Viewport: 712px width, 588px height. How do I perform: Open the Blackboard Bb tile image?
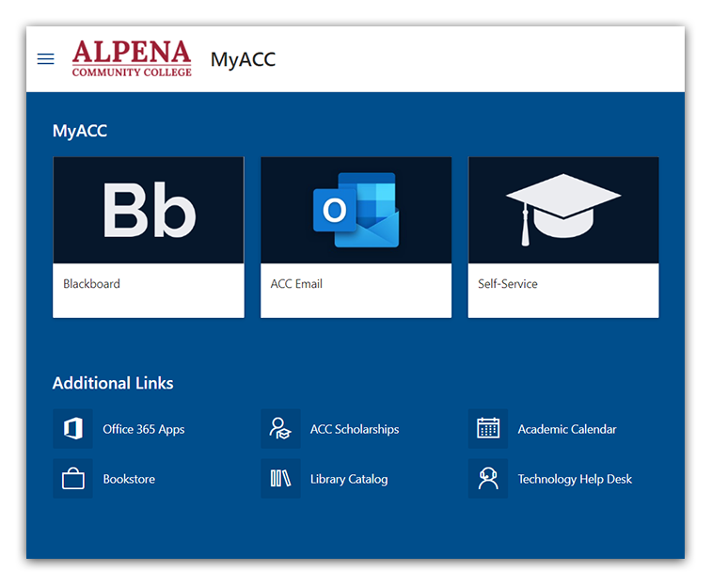pos(149,210)
